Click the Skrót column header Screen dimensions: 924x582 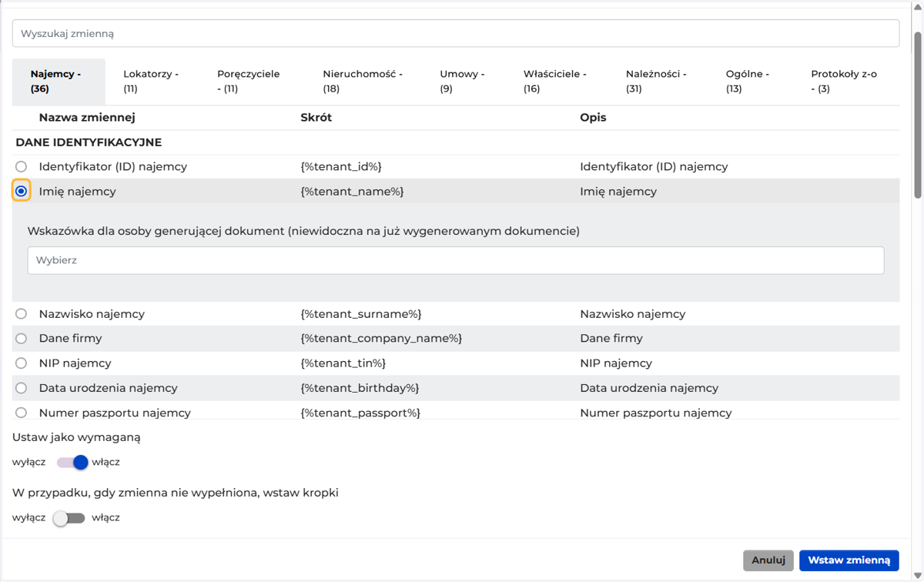pyautogui.click(x=316, y=118)
